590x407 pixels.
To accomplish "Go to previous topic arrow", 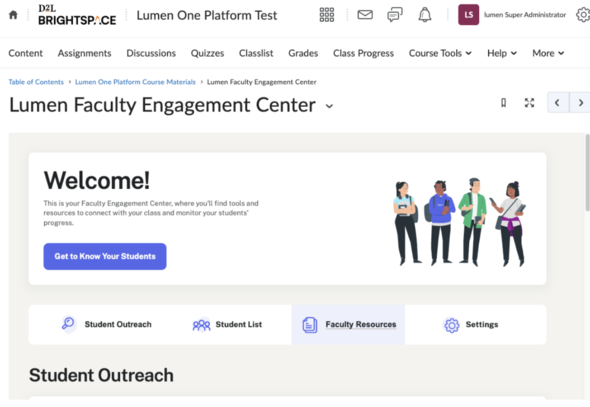I will click(558, 102).
